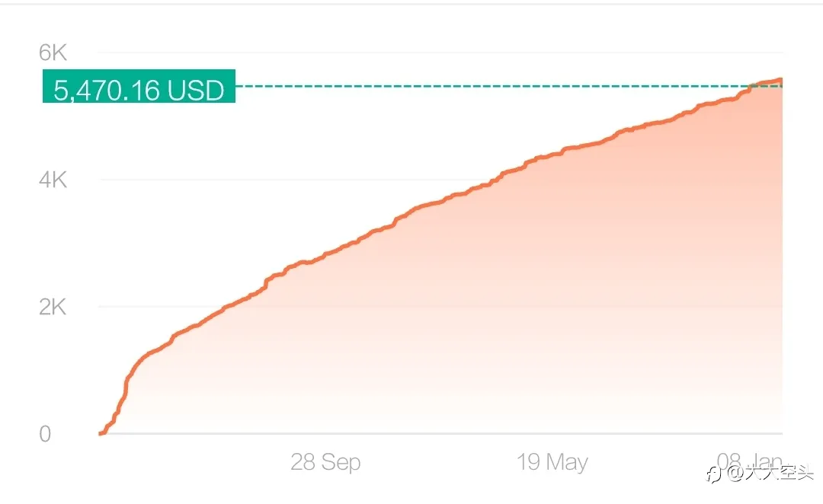Image resolution: width=823 pixels, height=504 pixels.
Task: Click the orange curve's latest endpoint at top right
Action: (780, 81)
